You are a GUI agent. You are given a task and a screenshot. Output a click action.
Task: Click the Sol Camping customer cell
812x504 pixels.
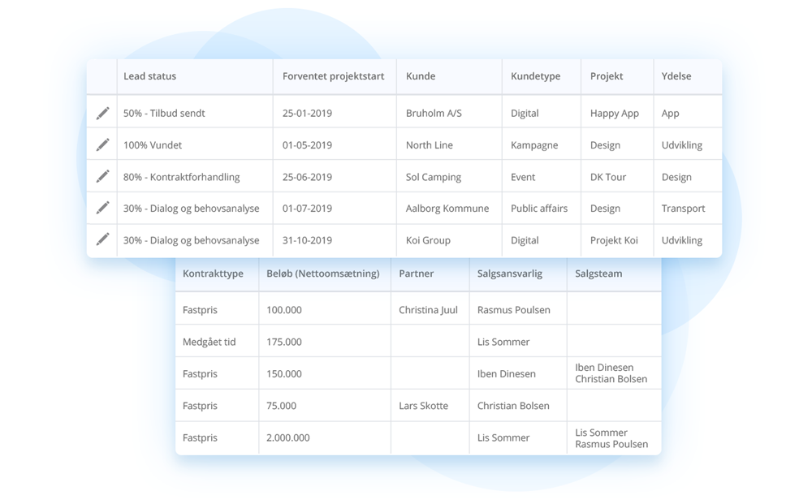[449, 177]
